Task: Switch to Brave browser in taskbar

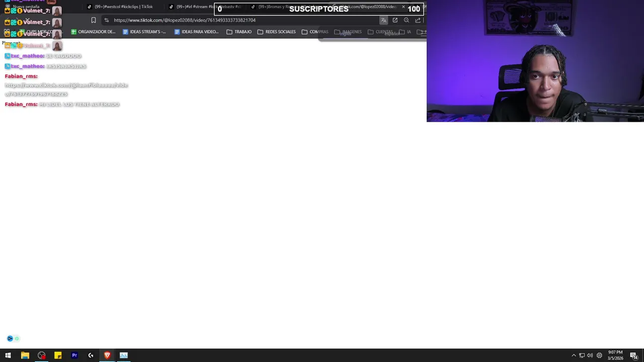Action: [x=107, y=355]
